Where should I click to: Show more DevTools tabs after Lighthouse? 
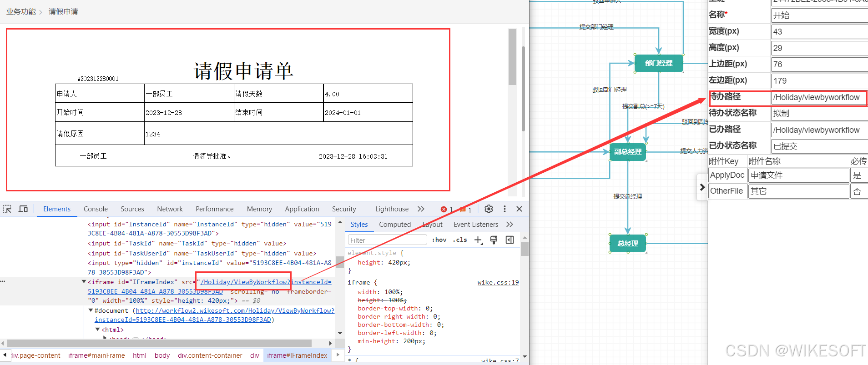421,209
